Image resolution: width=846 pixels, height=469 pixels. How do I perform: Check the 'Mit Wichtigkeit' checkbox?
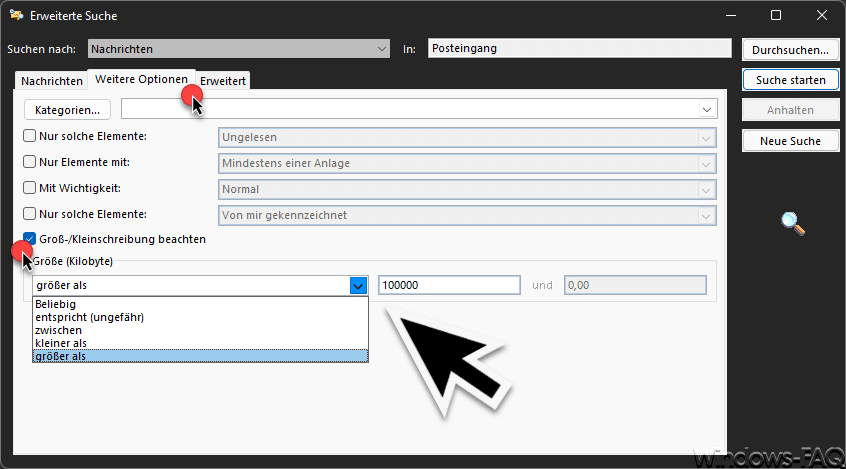pyautogui.click(x=30, y=187)
